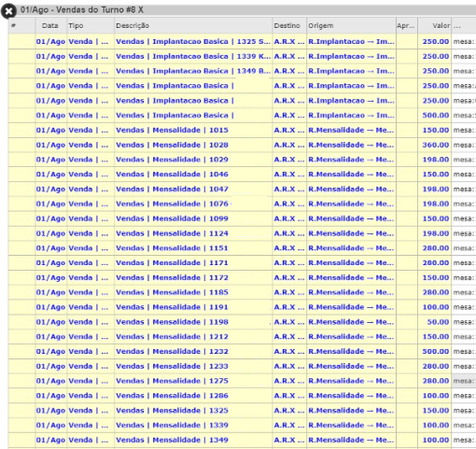
Task: Select row Implantacao Basica 1339 K...
Action: (x=242, y=56)
